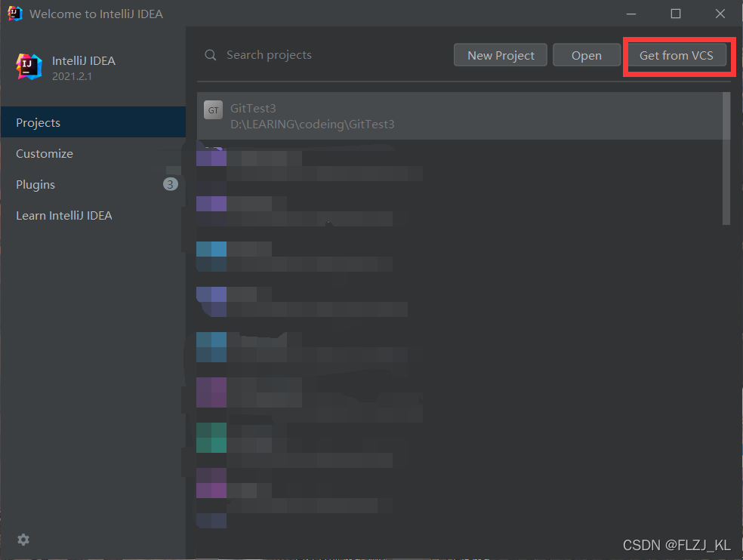The height and width of the screenshot is (560, 743).
Task: Open the Plugins tab
Action: (93, 184)
